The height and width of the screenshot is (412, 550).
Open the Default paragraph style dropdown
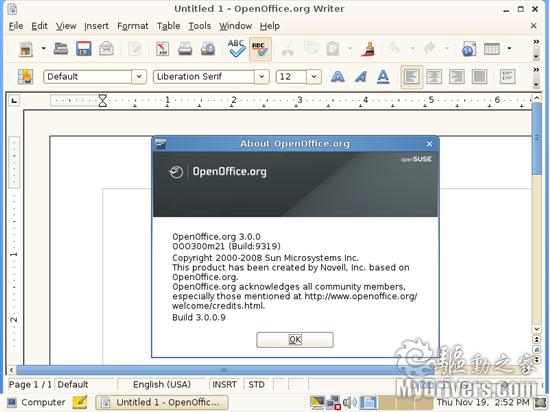(x=139, y=76)
